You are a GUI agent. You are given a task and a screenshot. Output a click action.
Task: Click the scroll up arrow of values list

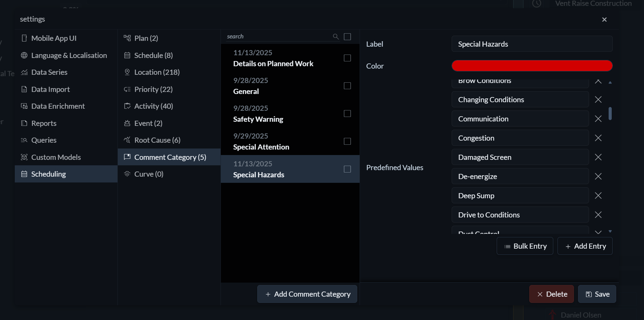tap(610, 82)
